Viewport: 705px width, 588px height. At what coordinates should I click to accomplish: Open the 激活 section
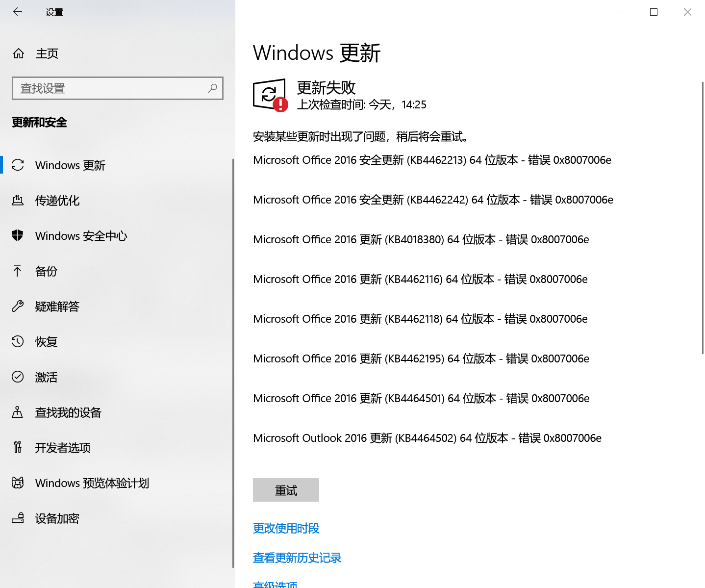coord(118,377)
